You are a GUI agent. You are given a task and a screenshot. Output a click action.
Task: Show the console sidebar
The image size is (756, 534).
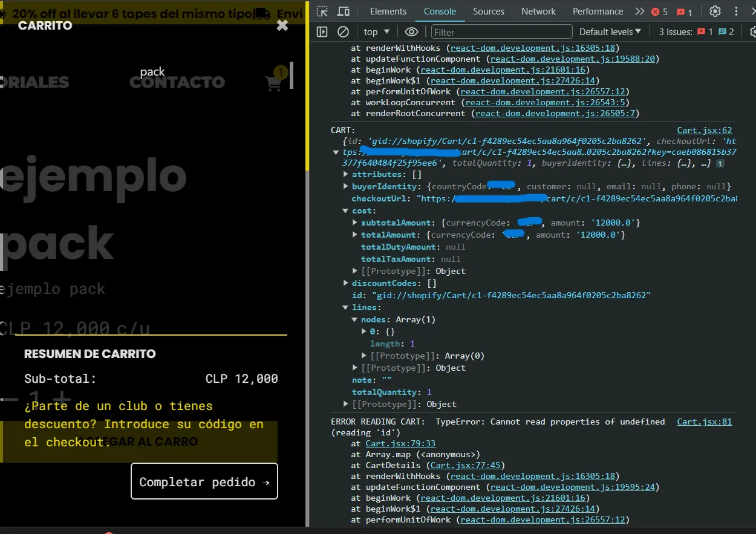click(322, 32)
